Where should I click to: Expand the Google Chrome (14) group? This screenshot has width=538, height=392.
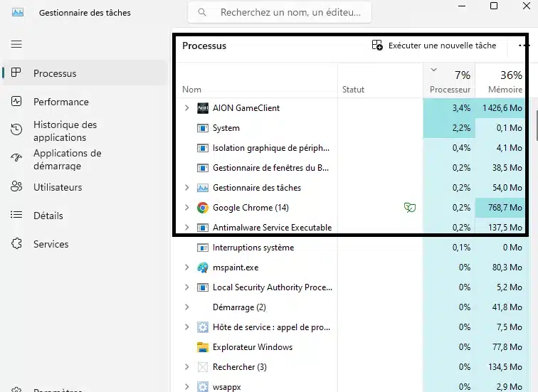point(187,208)
